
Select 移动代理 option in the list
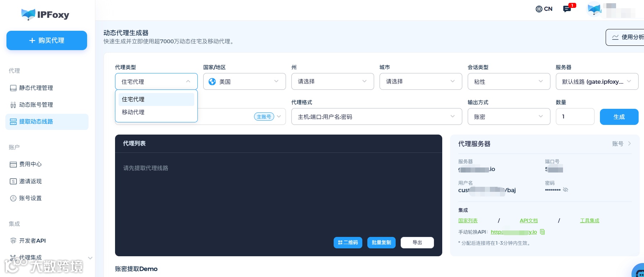pyautogui.click(x=156, y=112)
